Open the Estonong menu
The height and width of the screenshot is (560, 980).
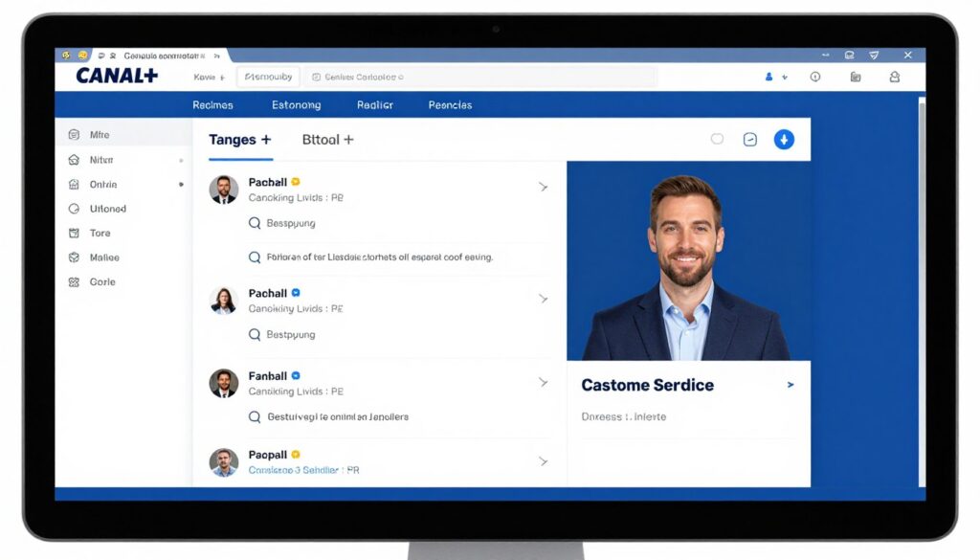pos(297,105)
